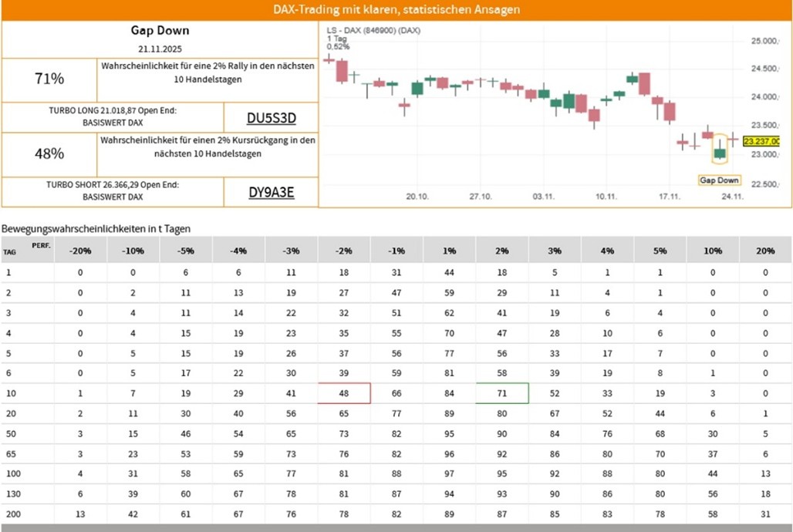Click the 21.11.2025 date under Gap Down
The height and width of the screenshot is (532, 793).
click(159, 49)
